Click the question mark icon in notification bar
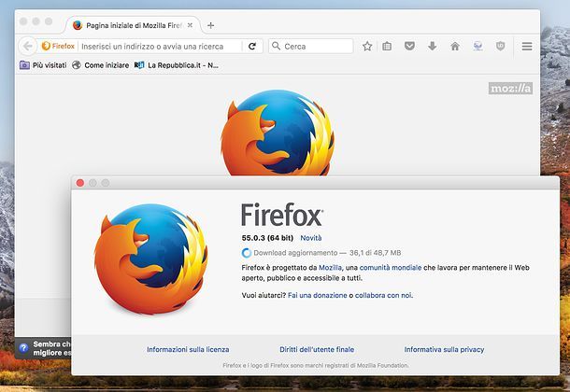570x392 pixels. [x=23, y=348]
